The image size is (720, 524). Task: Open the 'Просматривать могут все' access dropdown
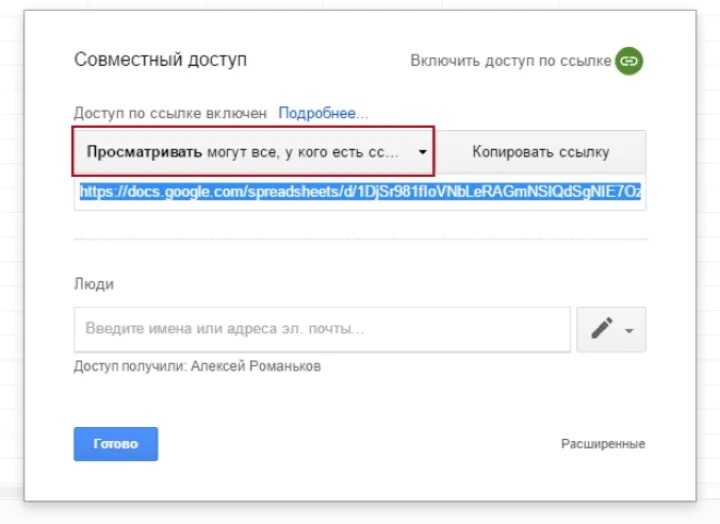pyautogui.click(x=253, y=152)
